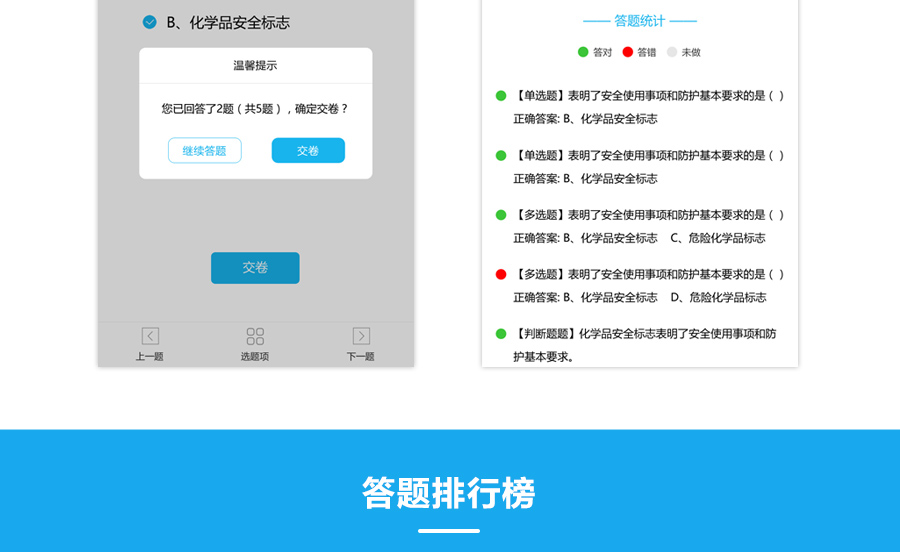Click the red dot of the wrong 多选题

coord(501,274)
